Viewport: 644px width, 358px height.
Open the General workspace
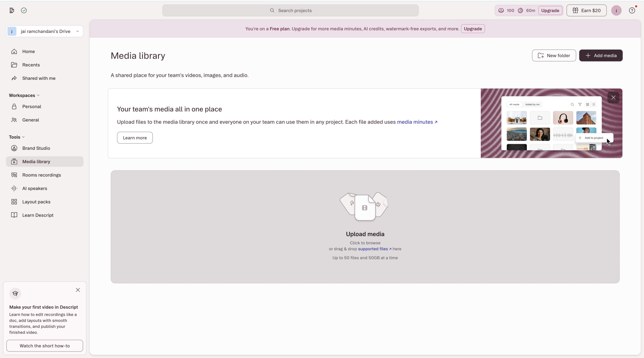coord(45,120)
